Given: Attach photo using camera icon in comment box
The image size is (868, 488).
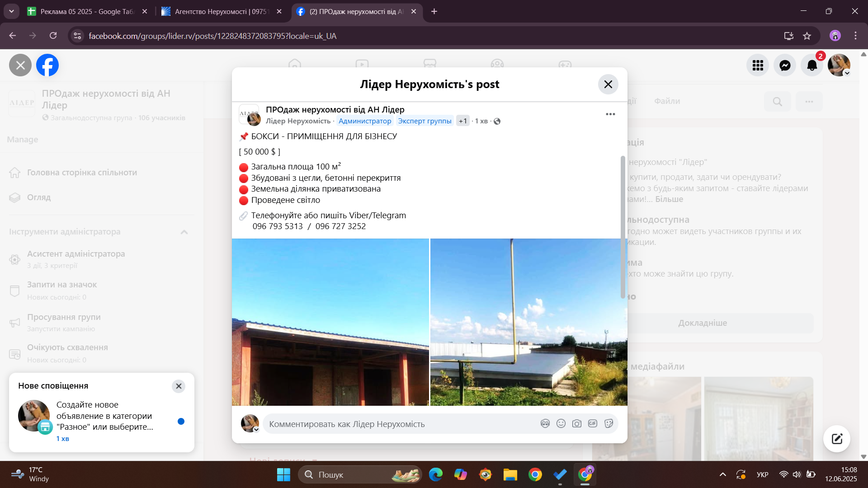Looking at the screenshot, I should (576, 423).
